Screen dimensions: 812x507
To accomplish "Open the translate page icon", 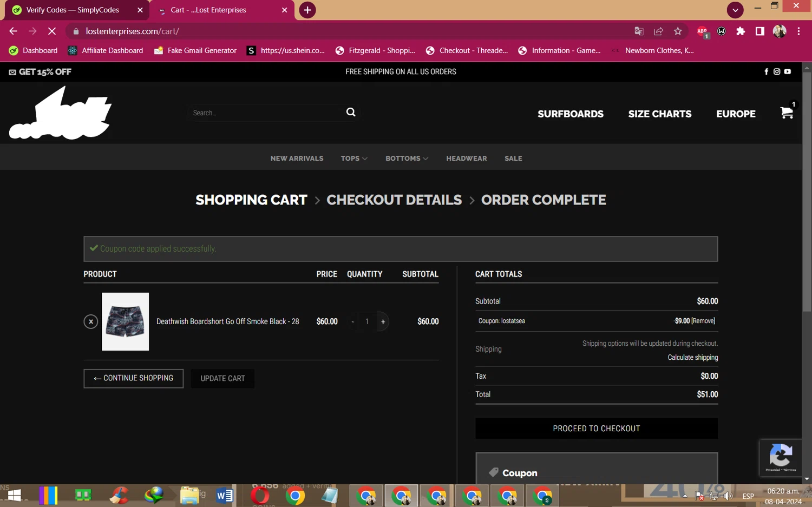I will [639, 31].
